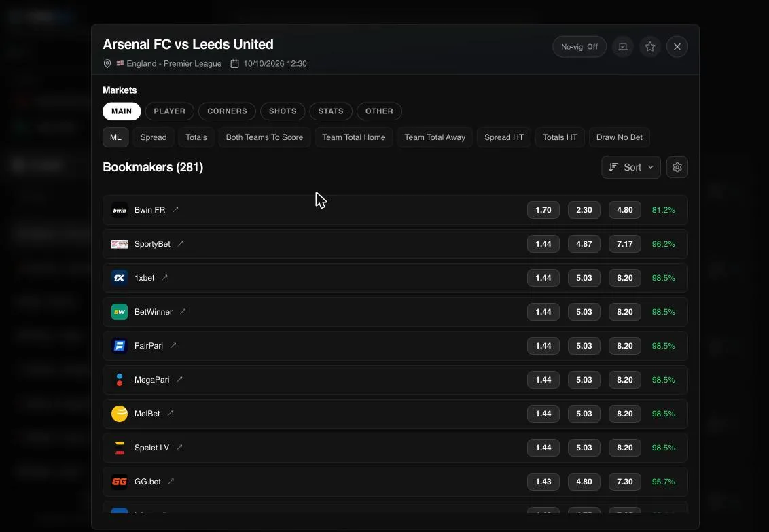This screenshot has width=769, height=532.
Task: Switch to the PLAYER markets tab
Action: [x=170, y=111]
